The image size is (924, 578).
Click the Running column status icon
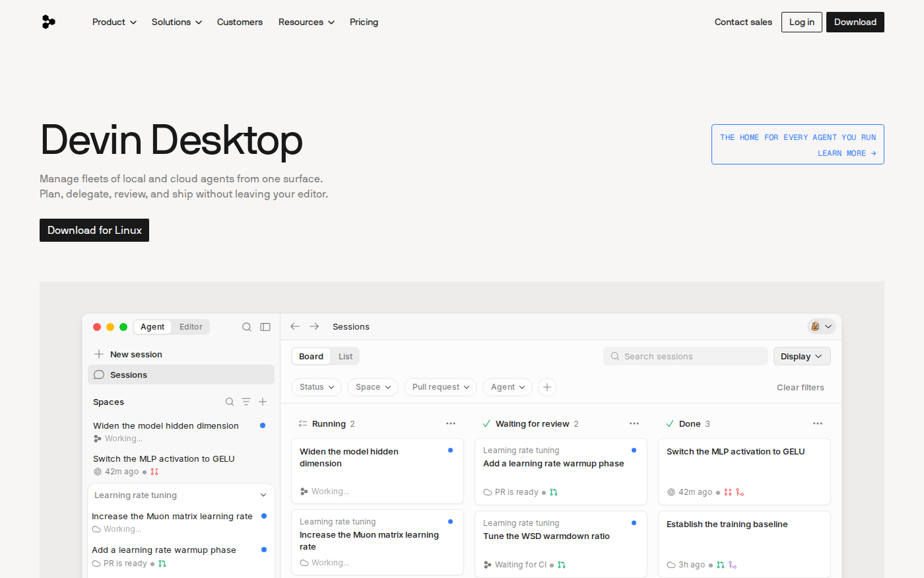(303, 423)
